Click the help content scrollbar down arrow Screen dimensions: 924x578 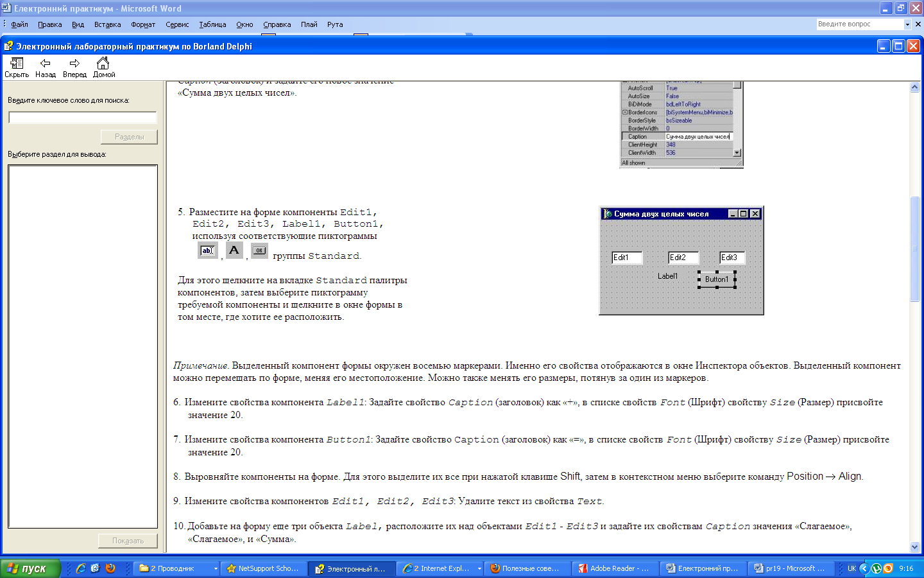[914, 547]
